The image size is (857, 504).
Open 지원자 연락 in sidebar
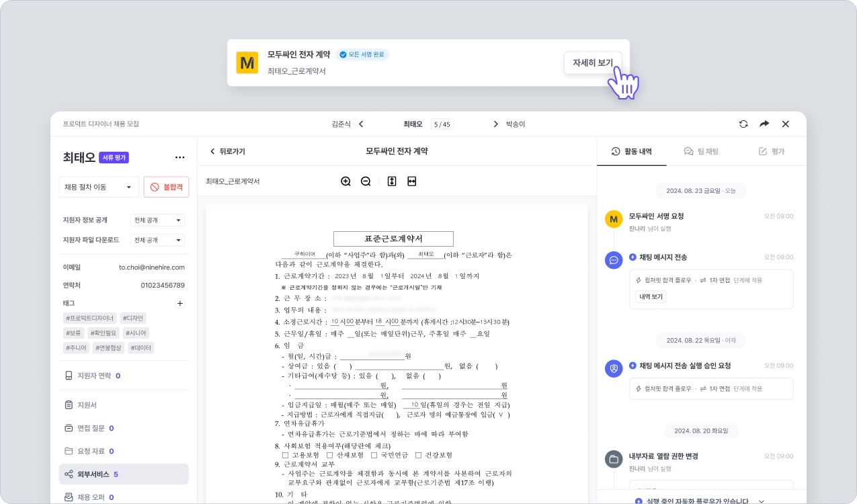(124, 376)
